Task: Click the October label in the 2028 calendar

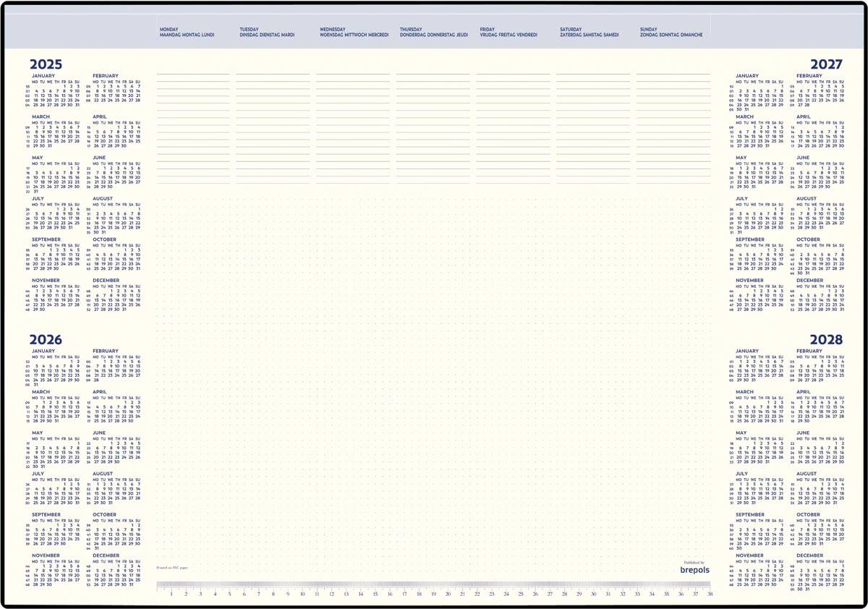Action: [808, 515]
